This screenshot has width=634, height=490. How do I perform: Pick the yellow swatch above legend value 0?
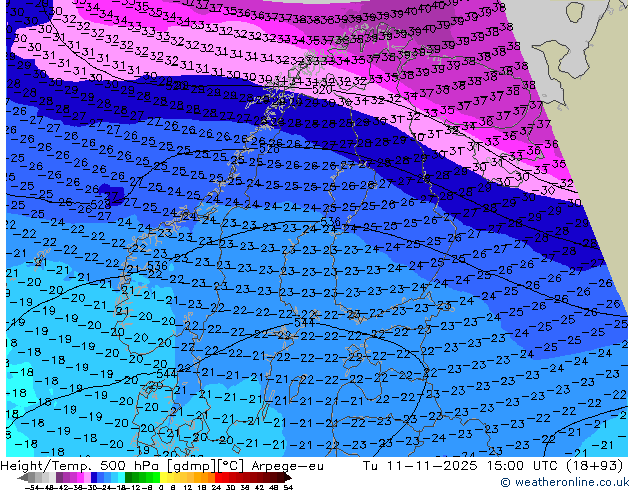[163, 477]
